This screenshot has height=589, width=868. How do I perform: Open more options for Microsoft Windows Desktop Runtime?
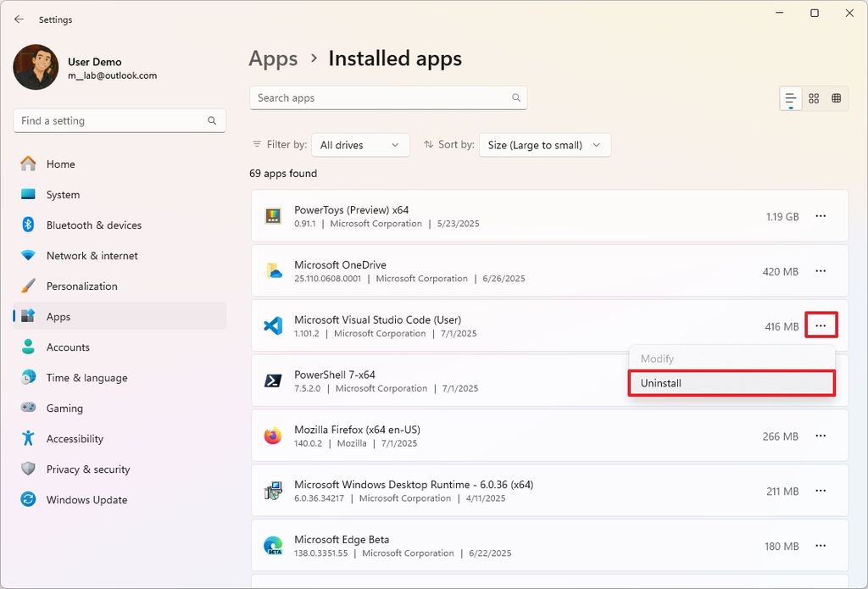pos(821,491)
